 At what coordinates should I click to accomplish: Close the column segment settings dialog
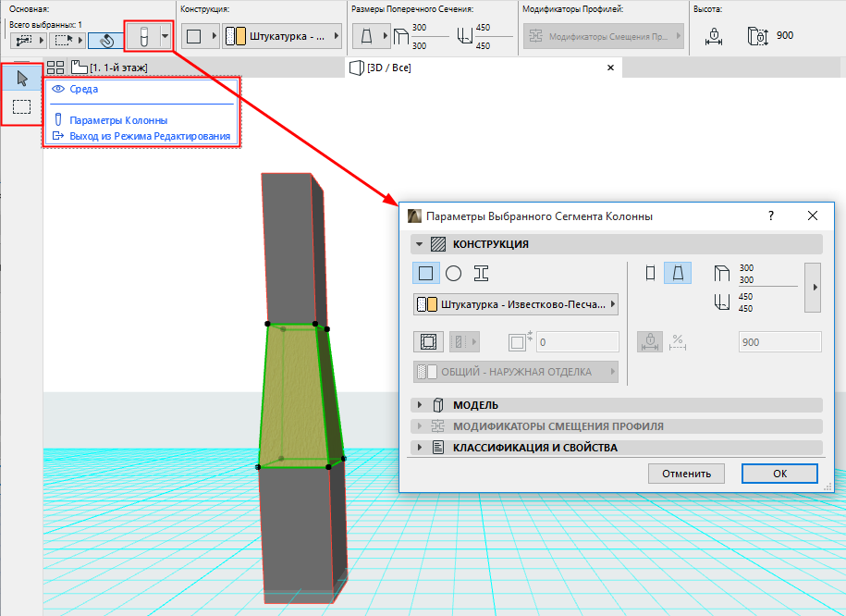pos(813,216)
